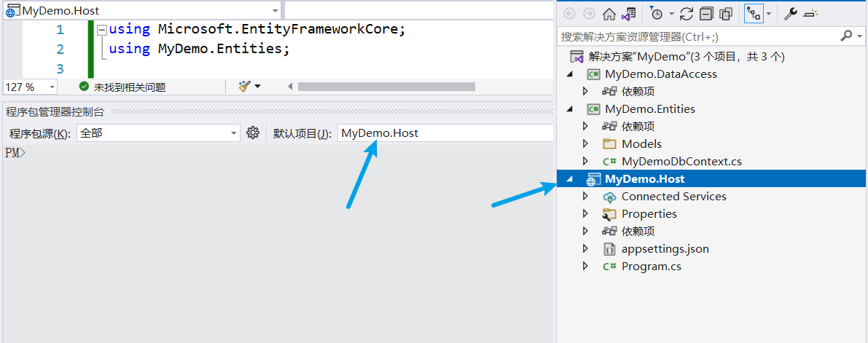868x343 pixels.
Task: Toggle the track active item tree view button
Action: tap(753, 14)
